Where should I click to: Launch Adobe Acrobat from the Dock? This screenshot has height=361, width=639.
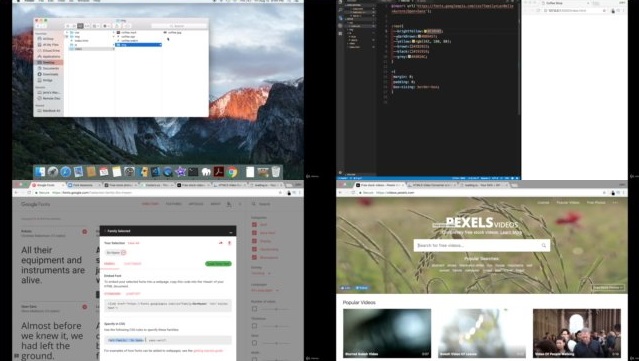coord(219,172)
